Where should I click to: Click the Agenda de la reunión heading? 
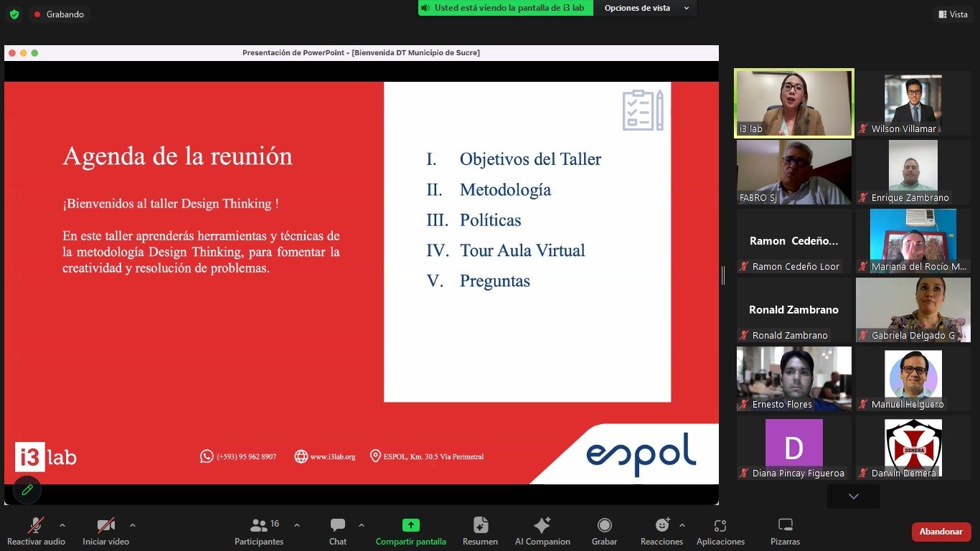(178, 156)
